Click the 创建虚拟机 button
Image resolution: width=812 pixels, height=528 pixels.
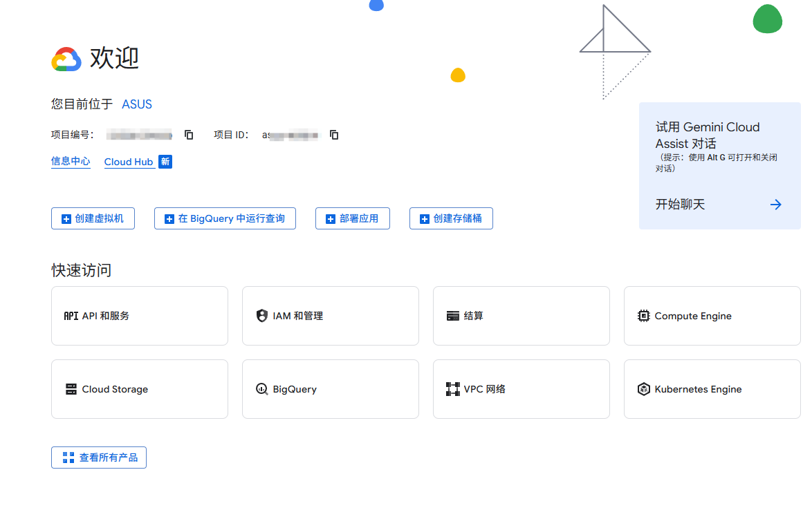point(93,218)
